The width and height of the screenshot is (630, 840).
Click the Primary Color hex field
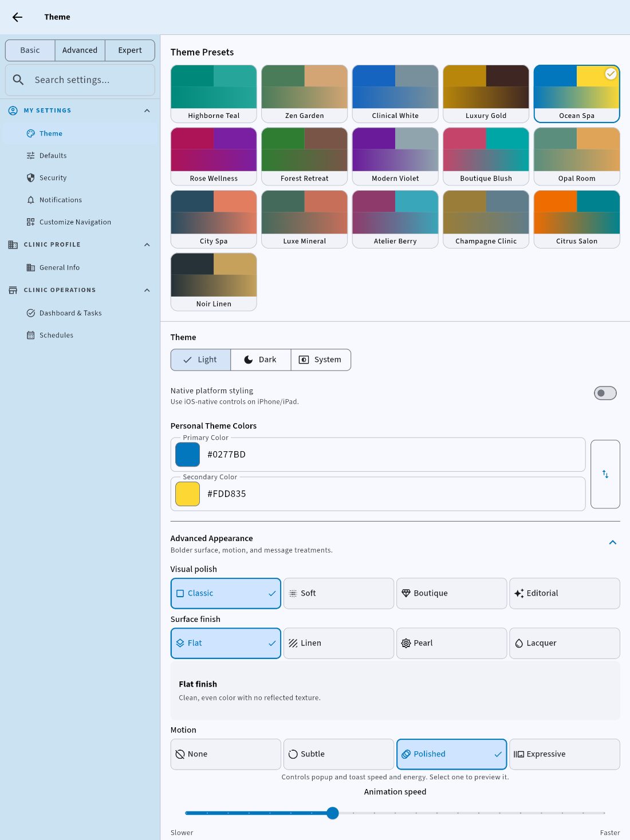(x=378, y=455)
